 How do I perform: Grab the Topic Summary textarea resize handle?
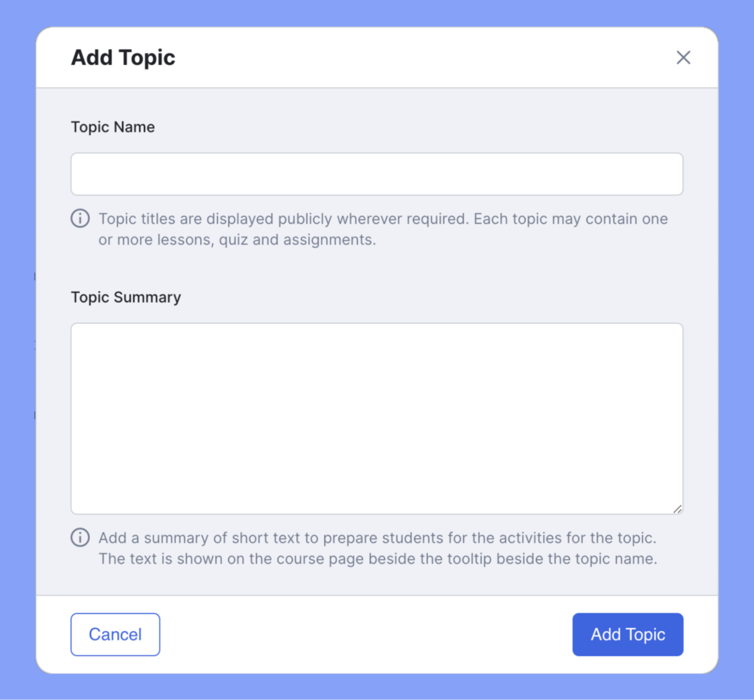pos(677,509)
